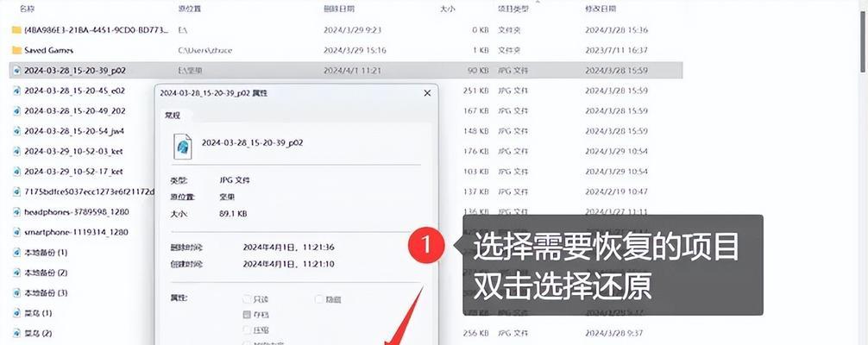
Task: Click the file name field in properties dialog
Action: (253, 143)
